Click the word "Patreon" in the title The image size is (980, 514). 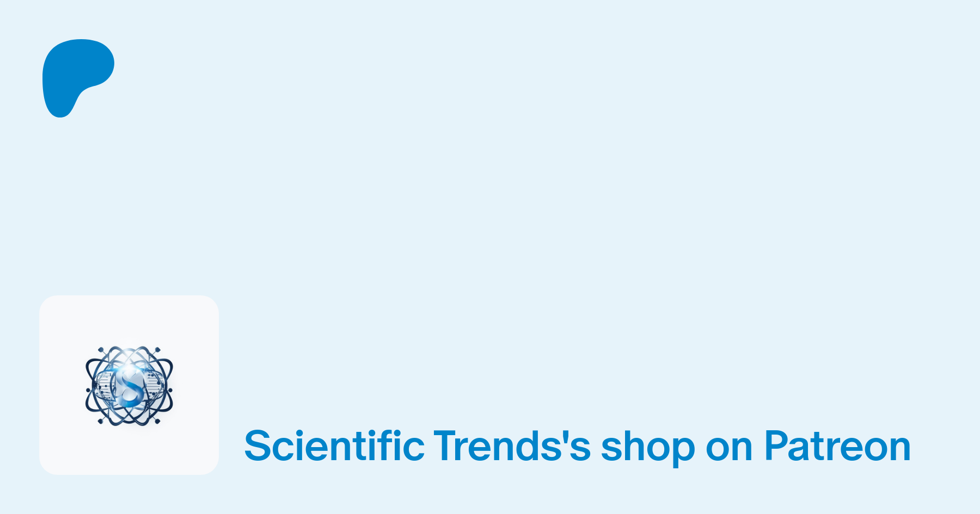click(x=837, y=446)
